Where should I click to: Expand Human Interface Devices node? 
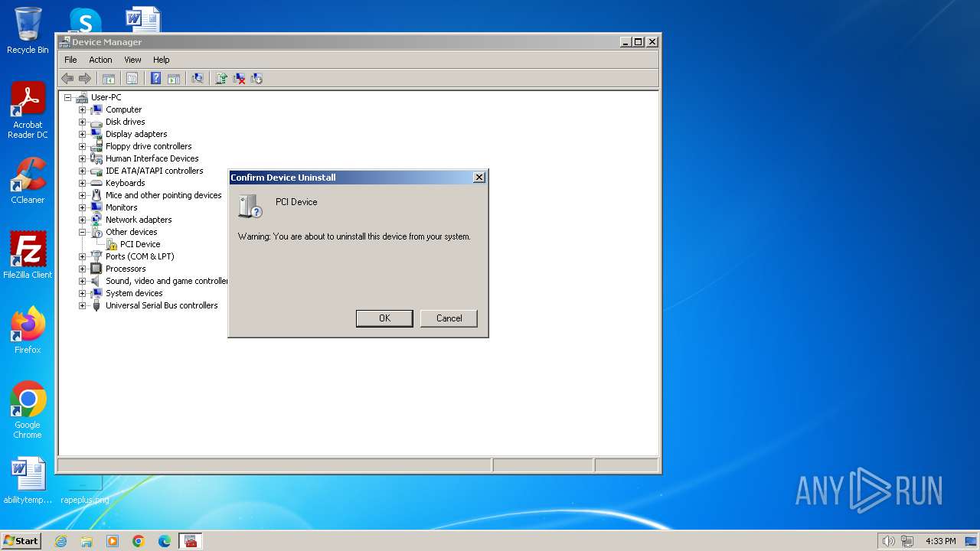click(x=82, y=158)
